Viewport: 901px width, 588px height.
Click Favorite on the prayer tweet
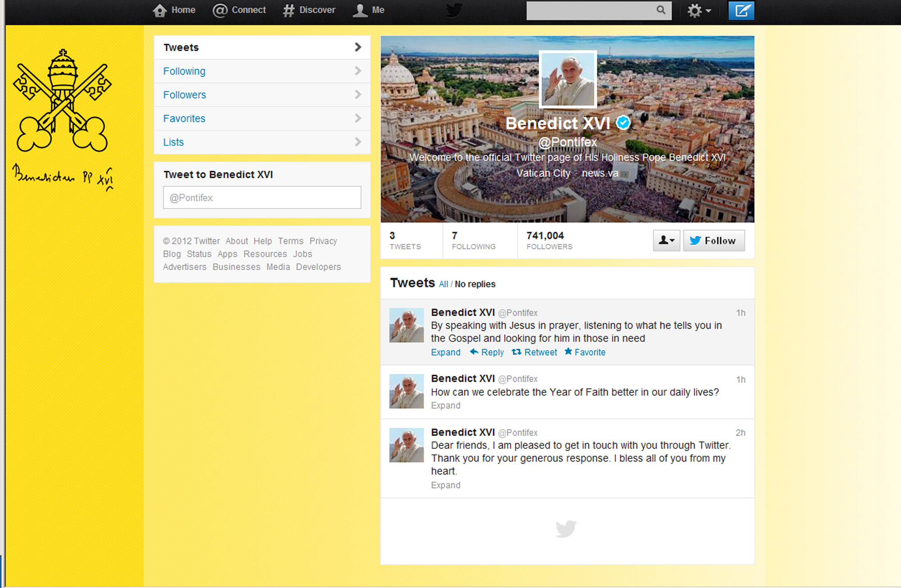tap(590, 352)
